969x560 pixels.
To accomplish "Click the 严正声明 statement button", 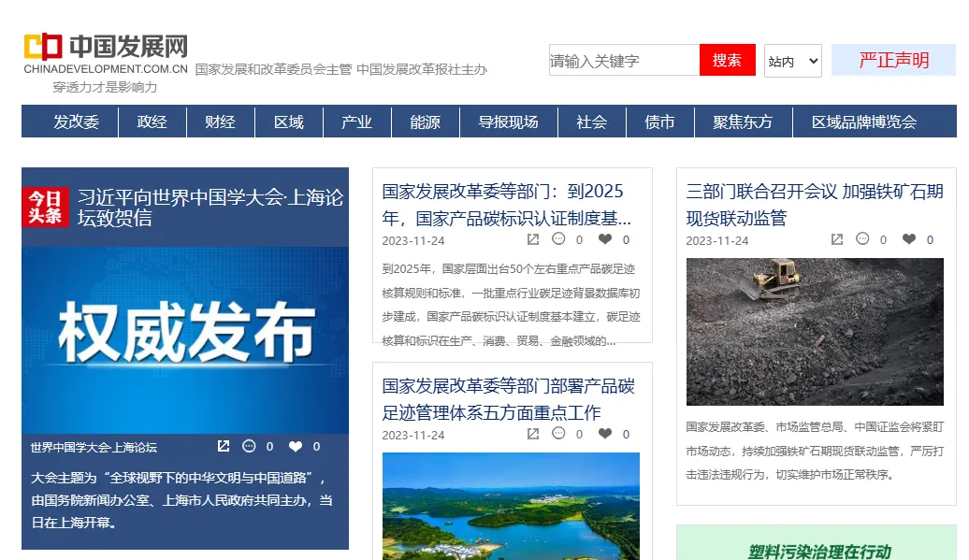I will pyautogui.click(x=893, y=61).
